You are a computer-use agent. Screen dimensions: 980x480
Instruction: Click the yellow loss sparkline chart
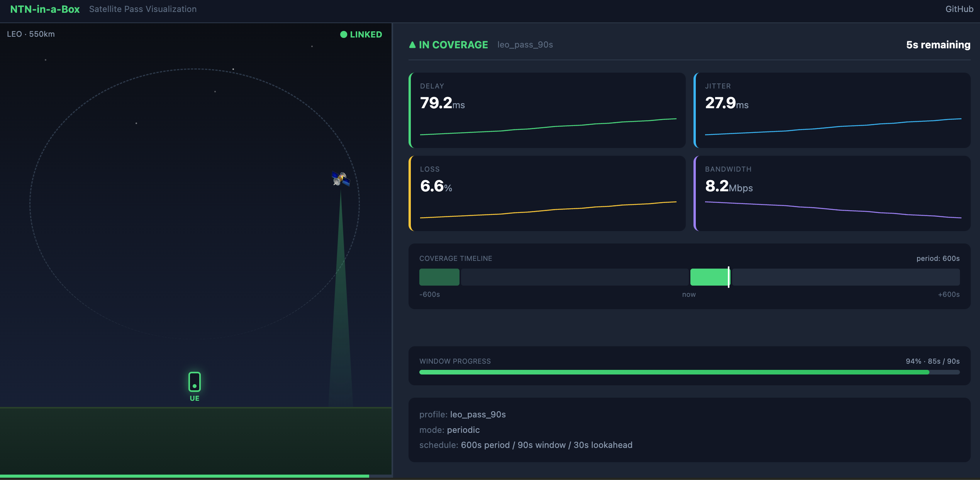coord(548,210)
